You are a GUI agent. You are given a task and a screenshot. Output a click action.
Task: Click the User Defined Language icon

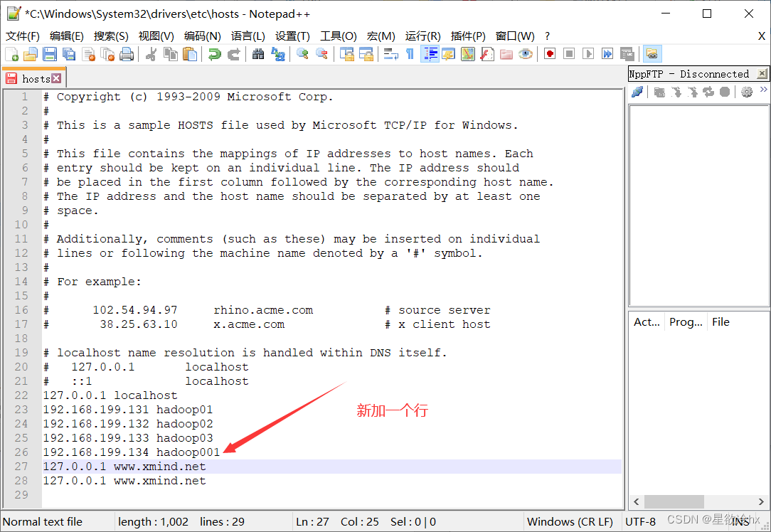click(448, 54)
